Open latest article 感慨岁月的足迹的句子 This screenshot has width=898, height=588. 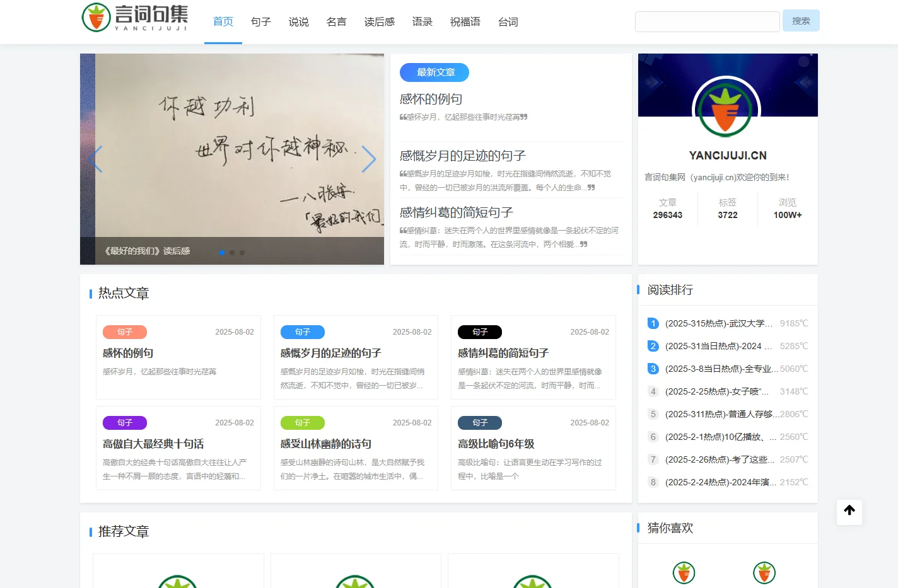(x=463, y=156)
